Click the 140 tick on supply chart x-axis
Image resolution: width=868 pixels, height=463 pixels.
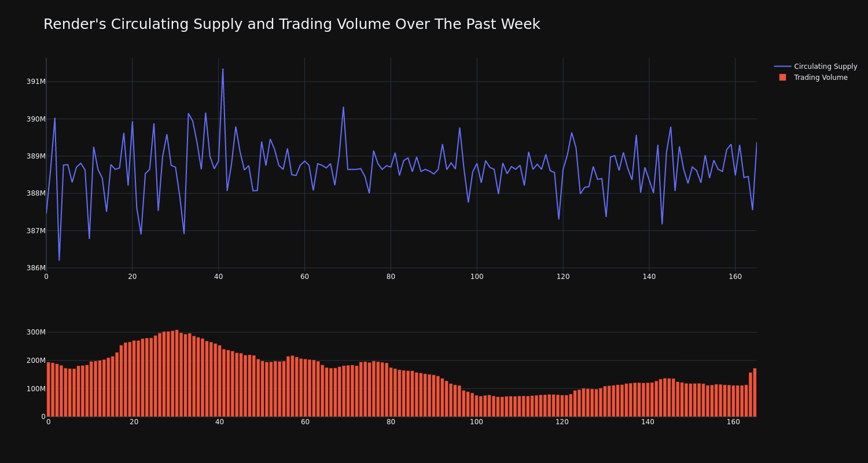pyautogui.click(x=649, y=277)
